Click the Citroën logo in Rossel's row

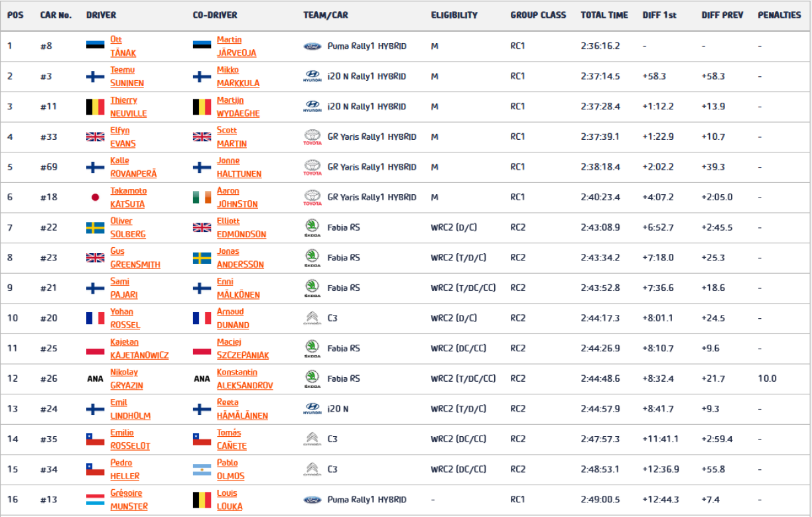point(312,319)
